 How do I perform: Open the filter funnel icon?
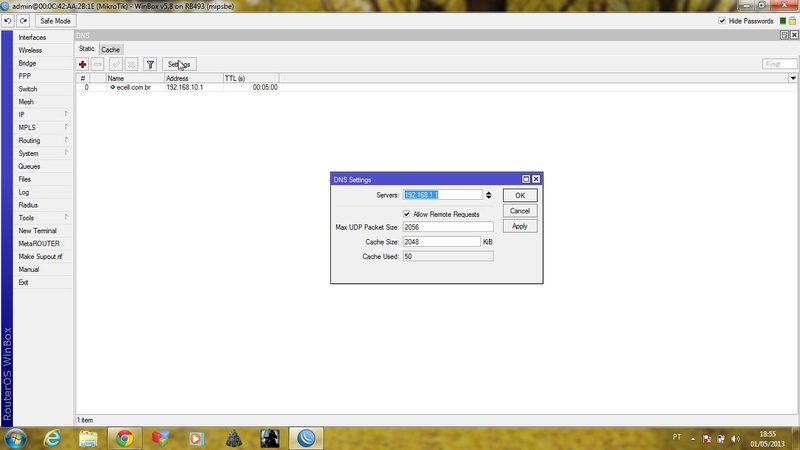click(x=150, y=64)
